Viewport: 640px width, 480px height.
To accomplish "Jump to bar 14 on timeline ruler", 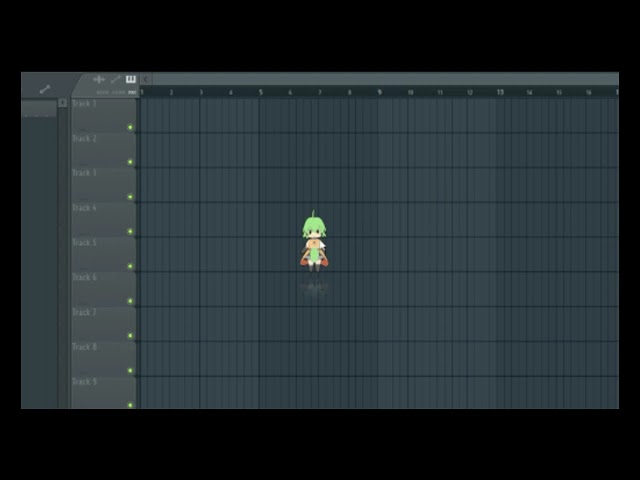I will click(529, 93).
